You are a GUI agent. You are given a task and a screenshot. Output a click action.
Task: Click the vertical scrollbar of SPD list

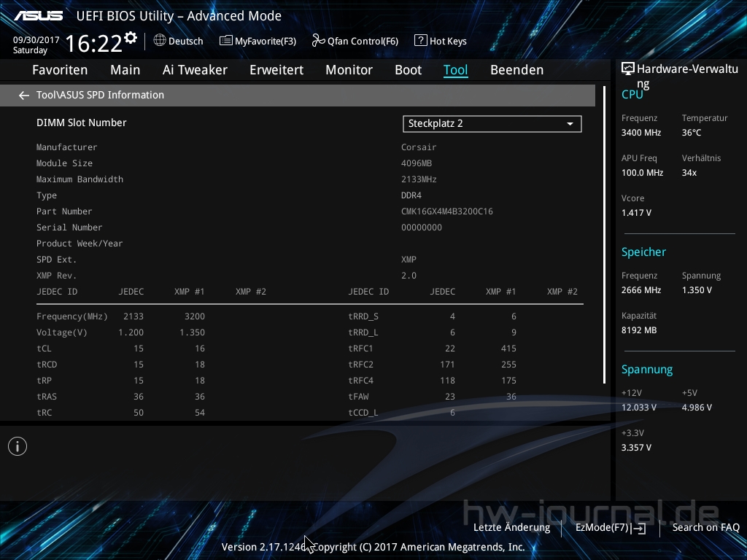pos(604,235)
